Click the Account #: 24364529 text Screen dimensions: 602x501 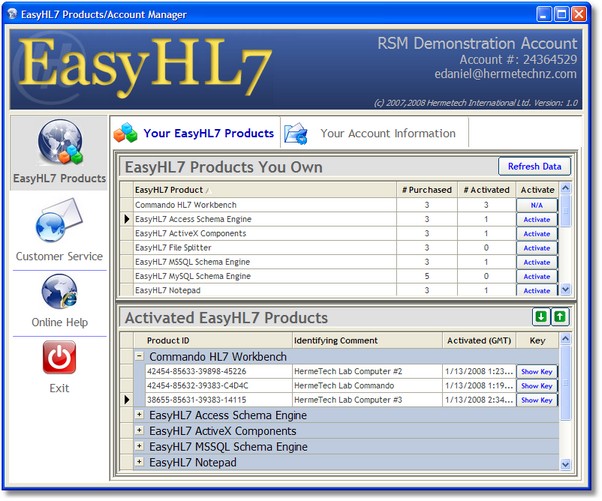tap(518, 60)
